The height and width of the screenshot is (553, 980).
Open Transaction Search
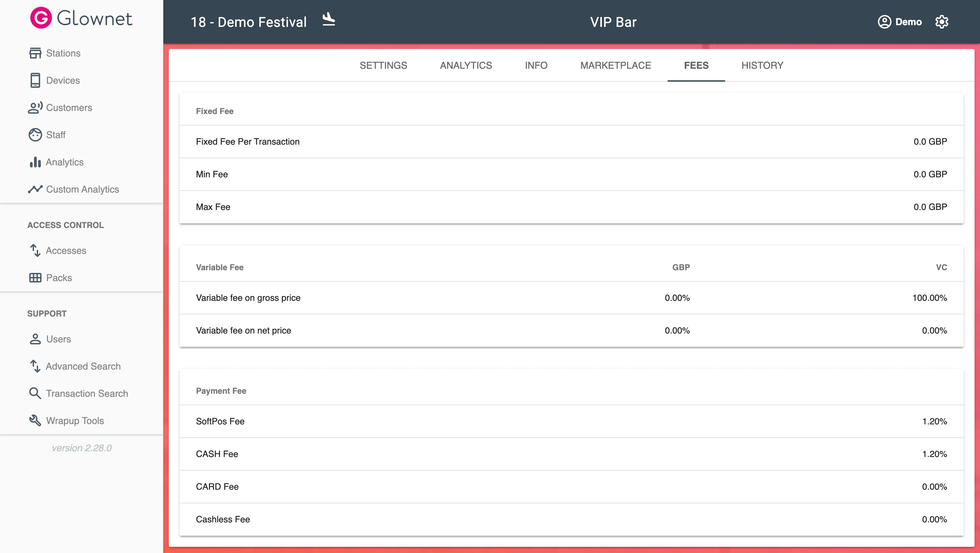coord(87,393)
